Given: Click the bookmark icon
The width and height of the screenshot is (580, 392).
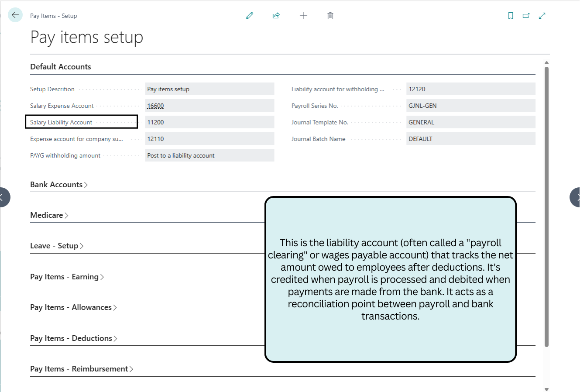Looking at the screenshot, I should click(511, 16).
